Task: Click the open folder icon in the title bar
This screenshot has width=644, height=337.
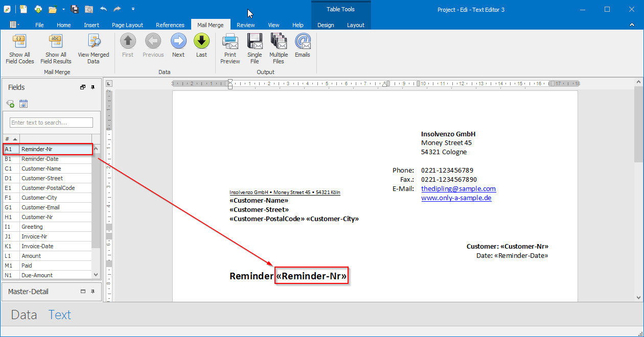Action: pos(52,9)
